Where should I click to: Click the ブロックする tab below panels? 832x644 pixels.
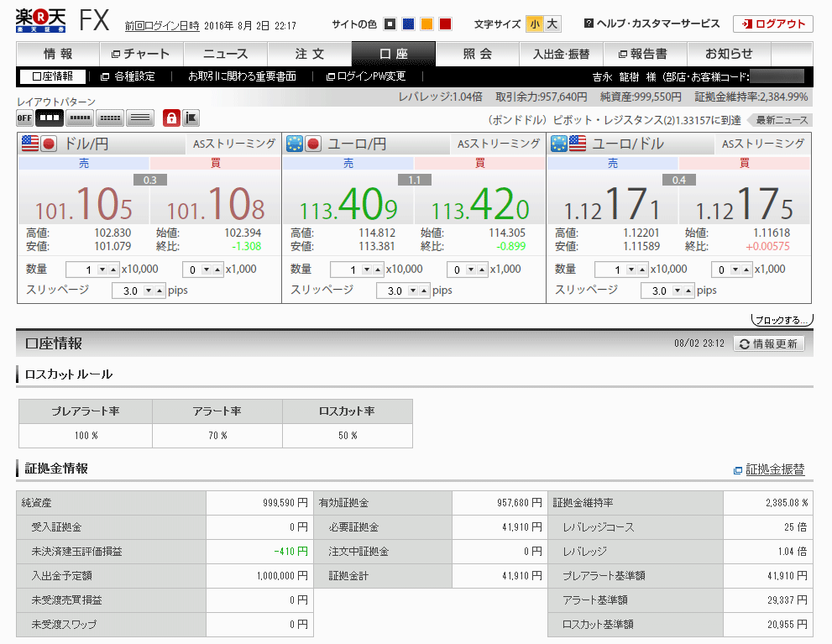click(781, 320)
